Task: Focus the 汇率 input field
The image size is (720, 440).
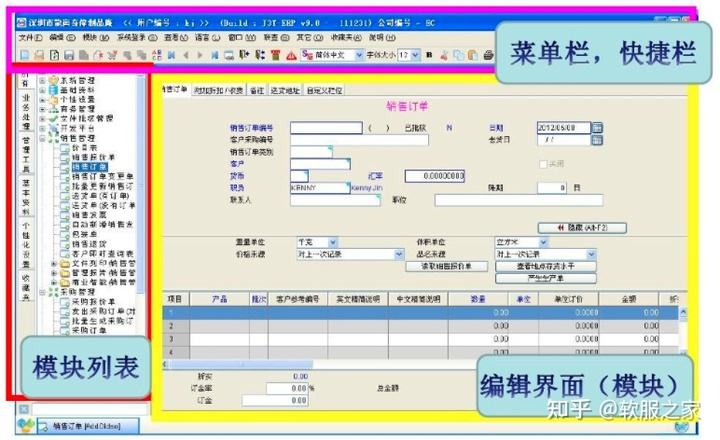Action: [434, 176]
